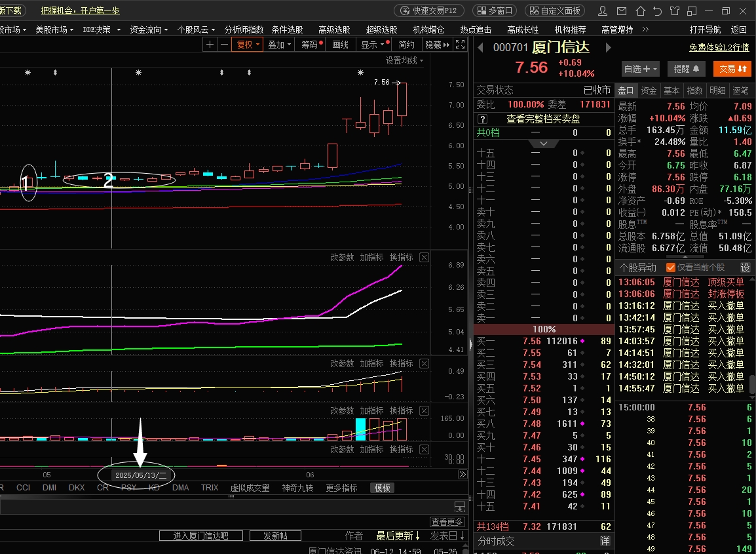This screenshot has width=756, height=554.
Task: Click 换指标 in the second indicator panel
Action: (x=401, y=257)
